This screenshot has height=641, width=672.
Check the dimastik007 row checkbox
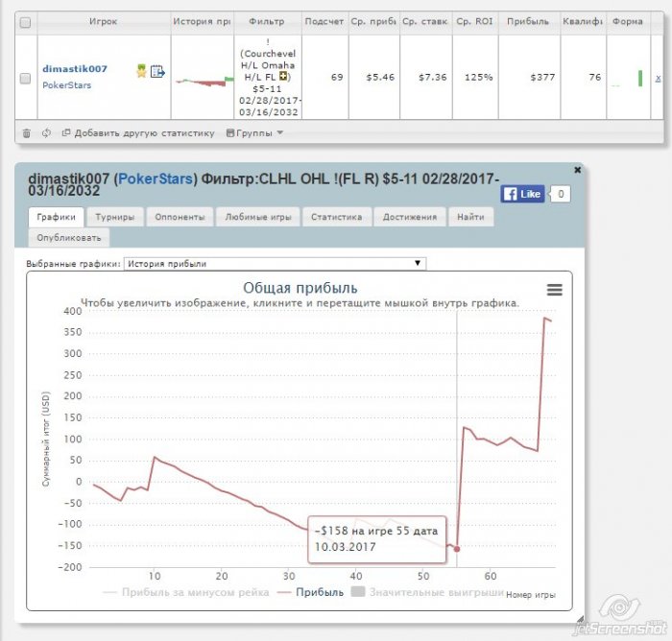tap(25, 79)
